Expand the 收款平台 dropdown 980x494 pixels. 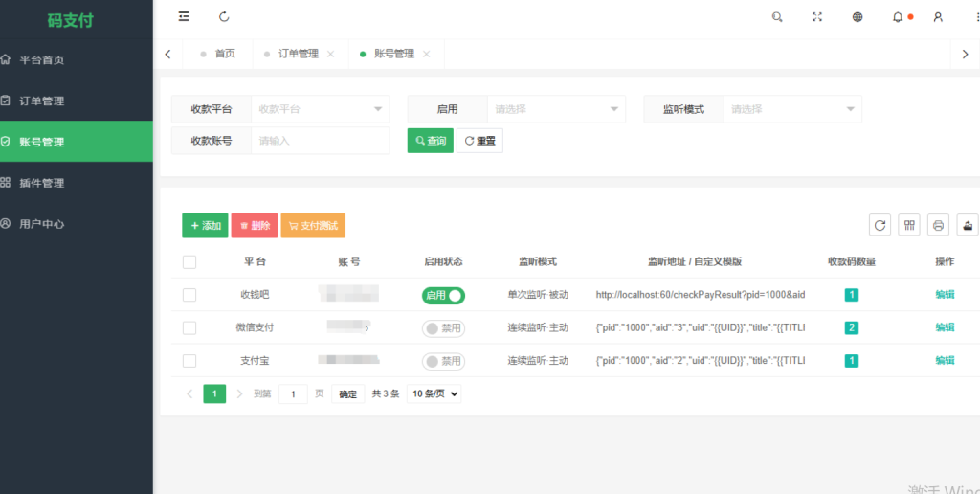click(320, 109)
